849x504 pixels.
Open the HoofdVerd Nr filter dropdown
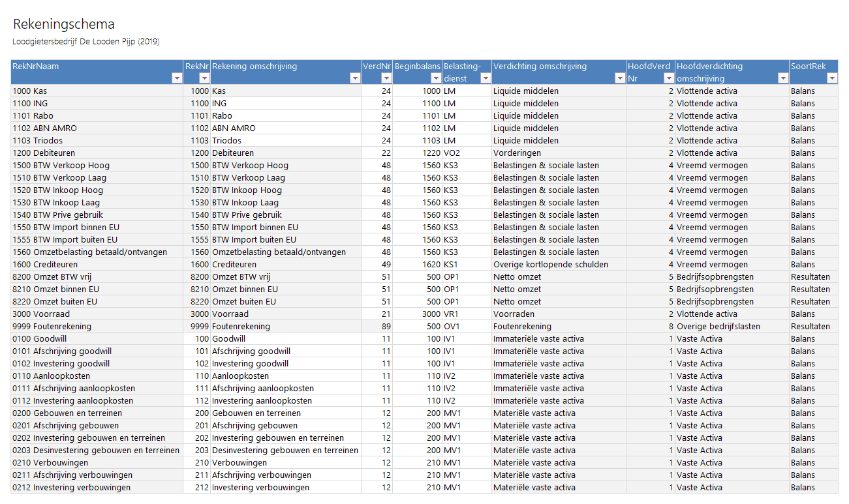(668, 78)
